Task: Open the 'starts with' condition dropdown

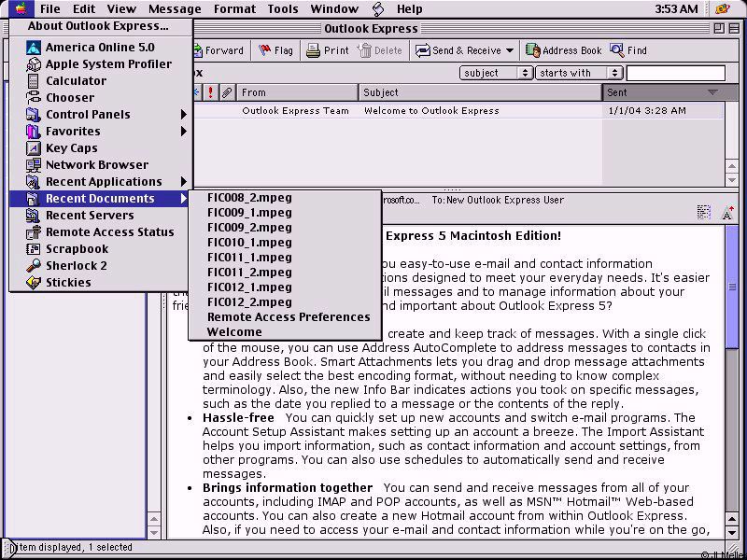Action: click(579, 73)
